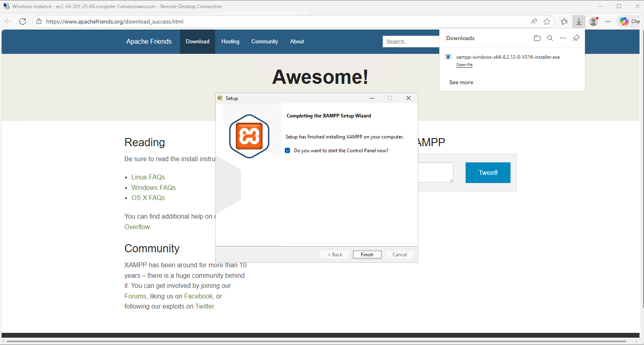Open browser Settings and more menu
Viewport: 644px width, 345px height.
coord(608,21)
